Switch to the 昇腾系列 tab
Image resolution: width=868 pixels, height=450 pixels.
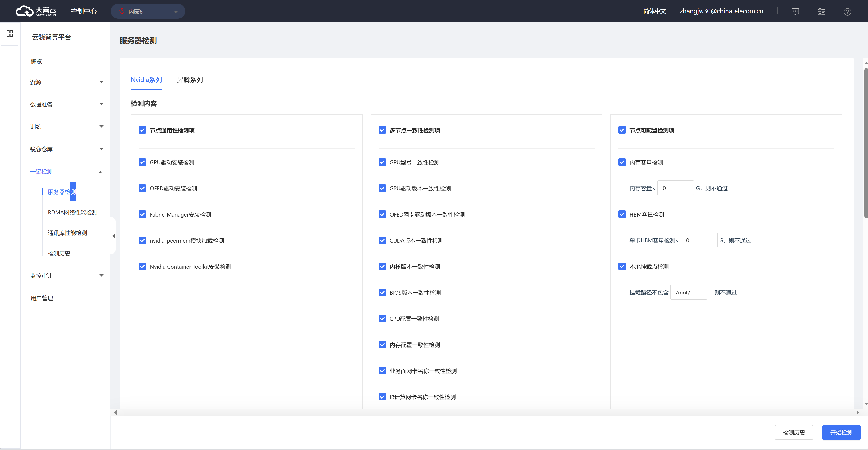[x=190, y=80]
